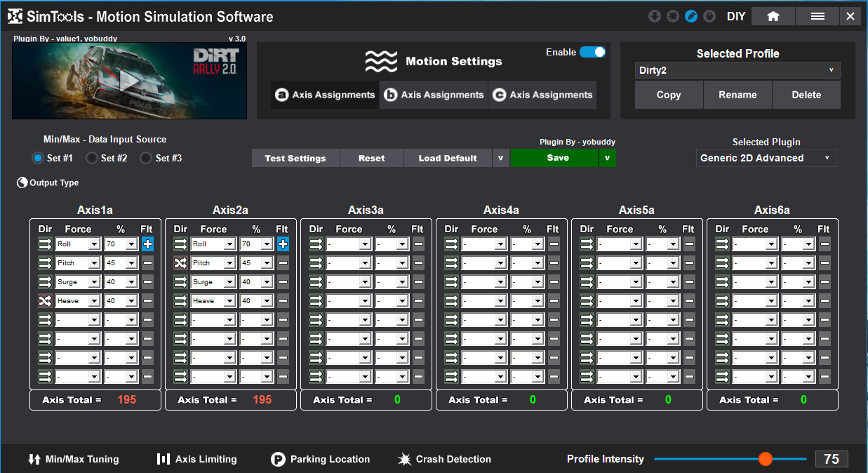Toggle the Motion Settings Enable switch

tap(592, 52)
